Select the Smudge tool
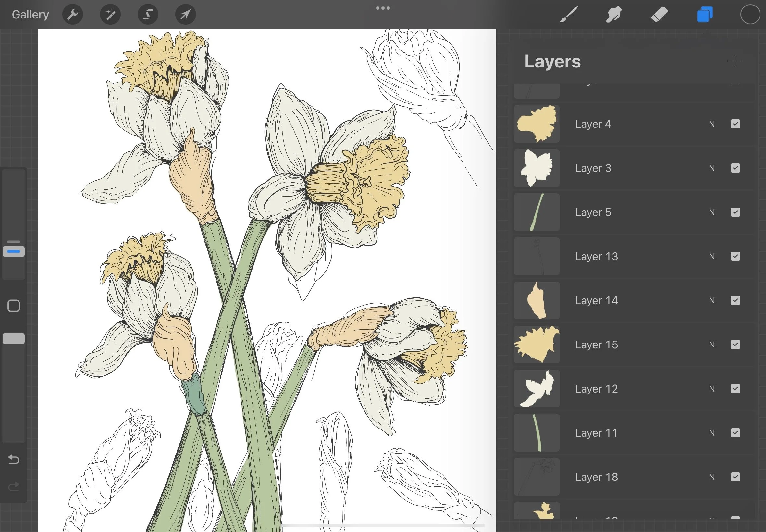 [x=613, y=14]
